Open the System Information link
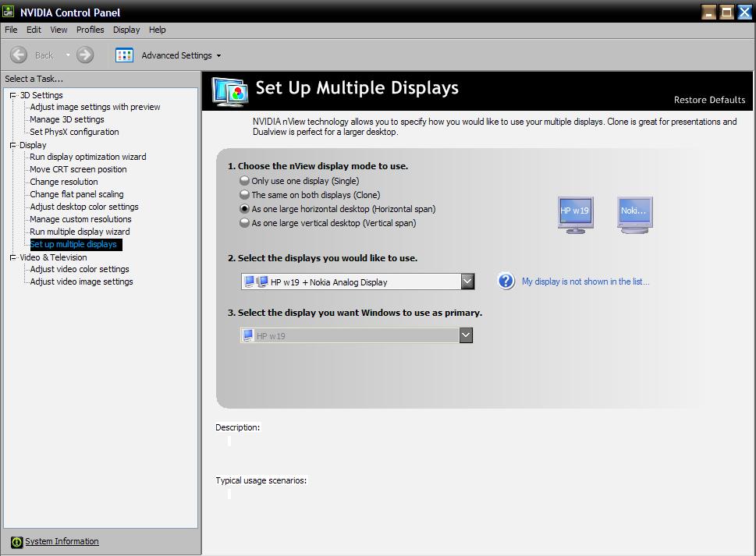The height and width of the screenshot is (556, 756). pyautogui.click(x=62, y=541)
